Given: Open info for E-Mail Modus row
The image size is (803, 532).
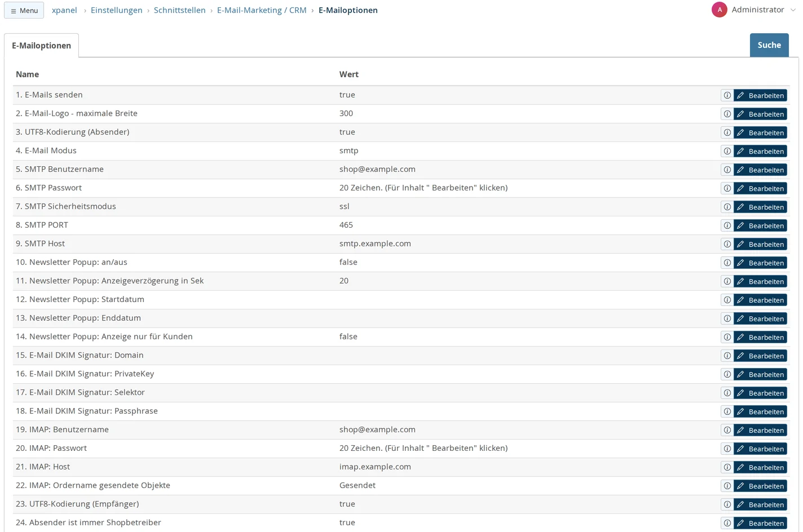Looking at the screenshot, I should (x=727, y=151).
